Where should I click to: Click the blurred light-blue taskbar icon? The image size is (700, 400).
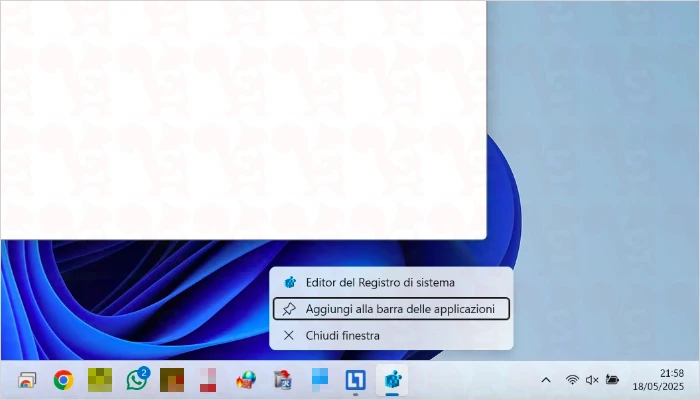(x=319, y=380)
